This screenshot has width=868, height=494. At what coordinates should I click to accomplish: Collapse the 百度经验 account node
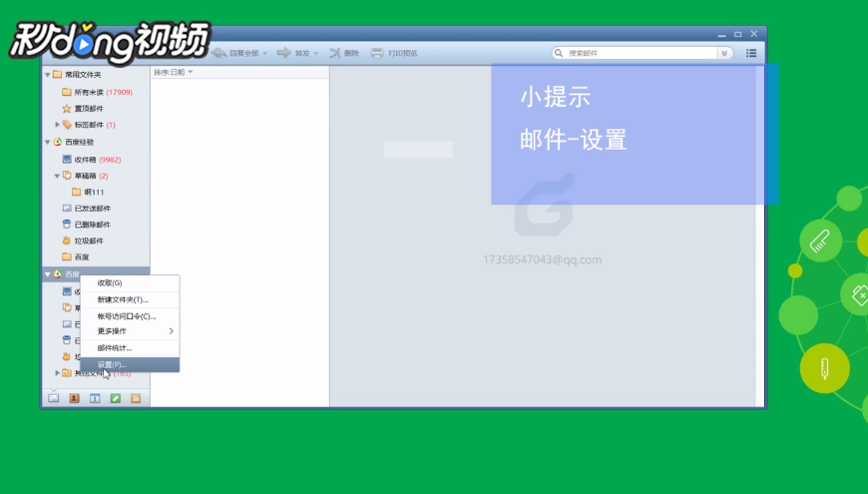[x=48, y=143]
